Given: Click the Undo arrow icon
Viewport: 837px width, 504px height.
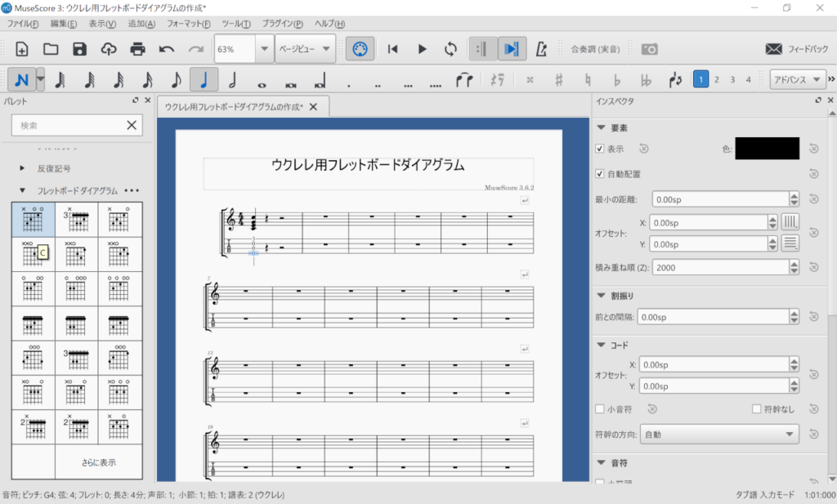Looking at the screenshot, I should (x=167, y=49).
